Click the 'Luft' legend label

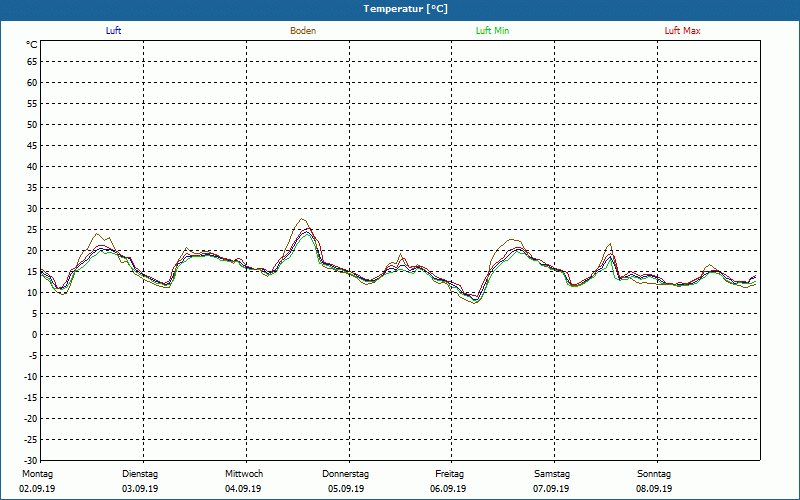click(113, 31)
